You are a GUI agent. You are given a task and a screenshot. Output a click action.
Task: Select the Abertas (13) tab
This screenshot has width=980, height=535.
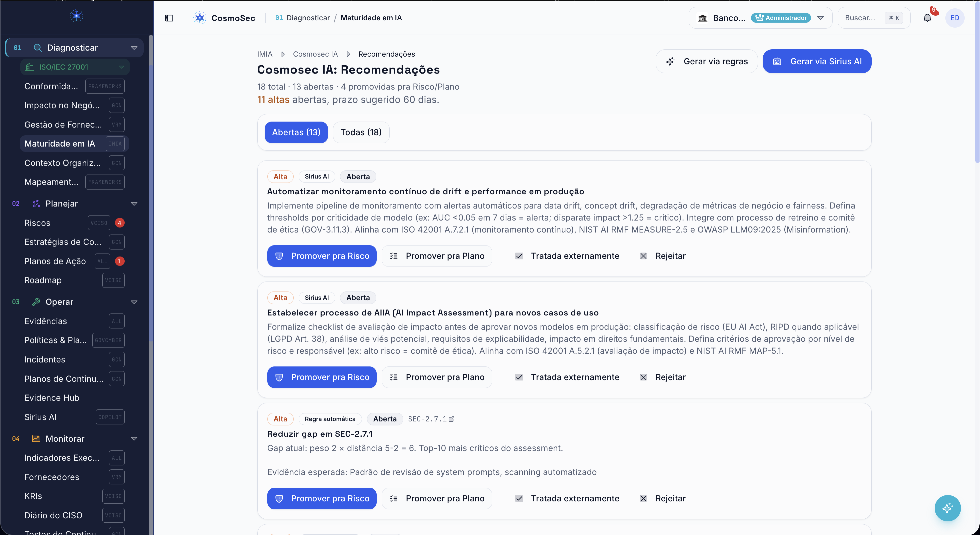(x=296, y=132)
